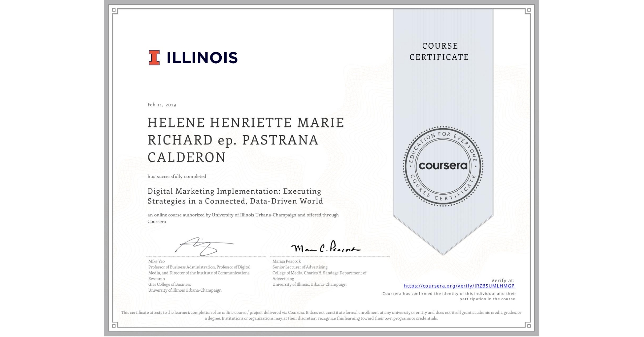Click the 'COURSE CERTIFICATE' ribbon heading
The image size is (644, 337).
pyautogui.click(x=439, y=52)
